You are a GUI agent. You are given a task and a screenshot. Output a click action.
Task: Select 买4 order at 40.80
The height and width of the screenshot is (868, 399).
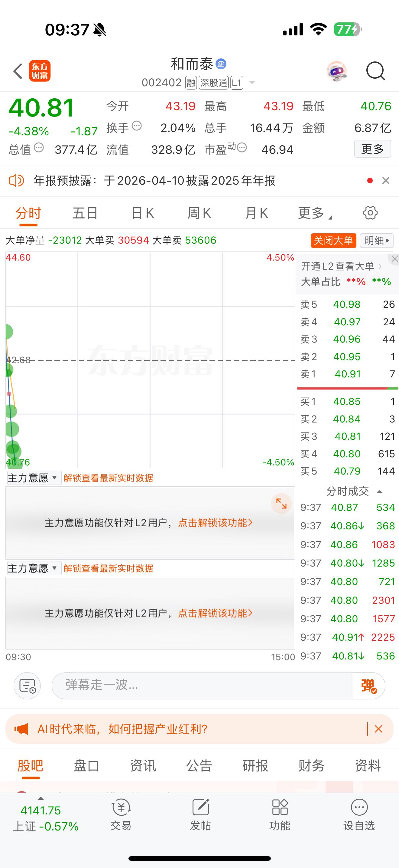tap(348, 454)
